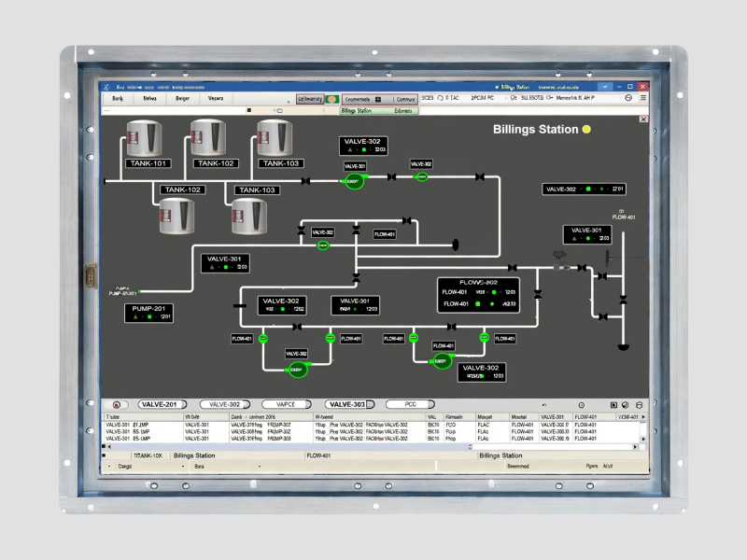Toggle the PCC pill switch
This screenshot has width=747, height=560.
(x=410, y=404)
